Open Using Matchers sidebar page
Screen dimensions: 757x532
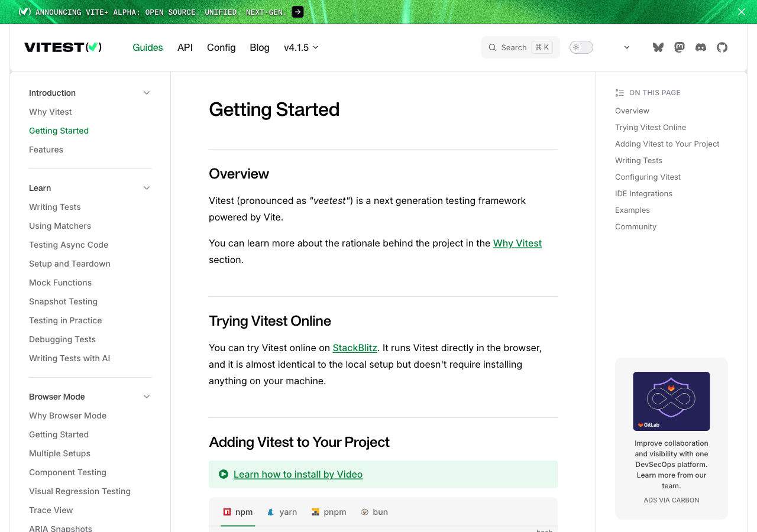click(x=60, y=226)
